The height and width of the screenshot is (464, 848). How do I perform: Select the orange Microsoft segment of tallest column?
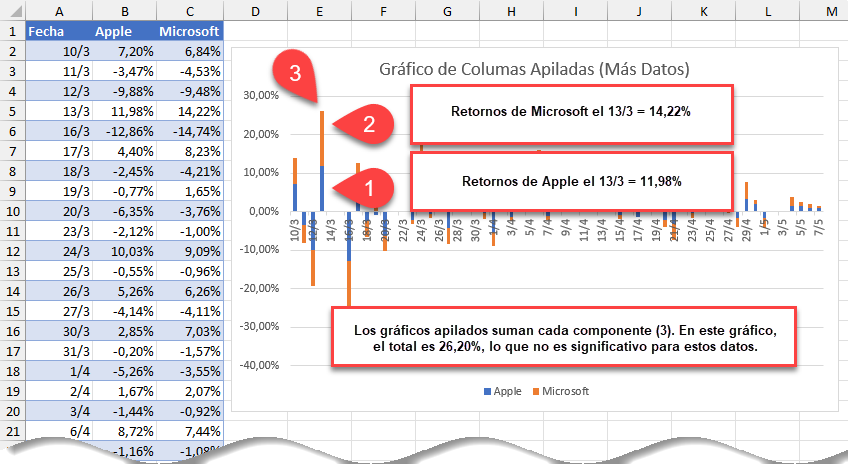pos(322,138)
